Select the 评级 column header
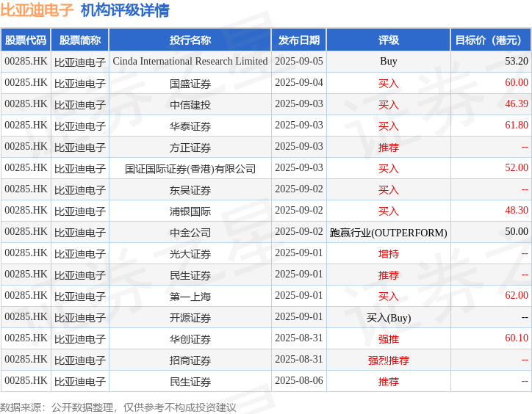Viewport: 532px width, 414px height. point(389,40)
